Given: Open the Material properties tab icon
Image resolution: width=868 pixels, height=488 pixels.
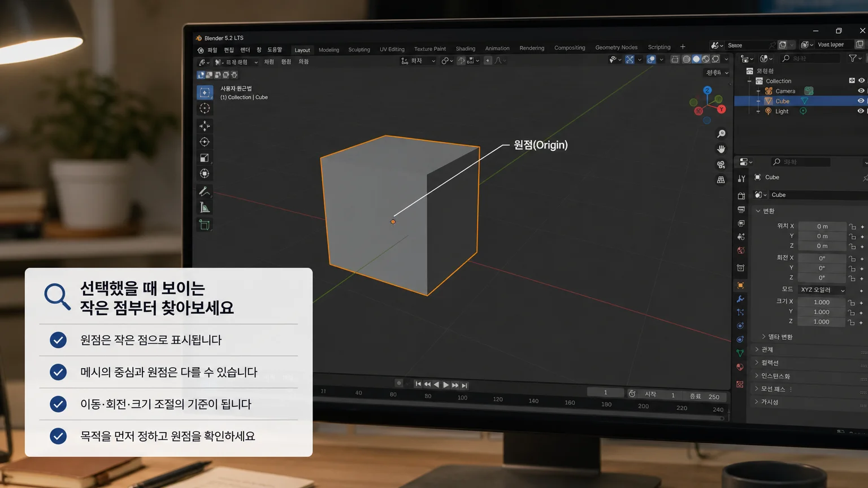Looking at the screenshot, I should click(740, 367).
